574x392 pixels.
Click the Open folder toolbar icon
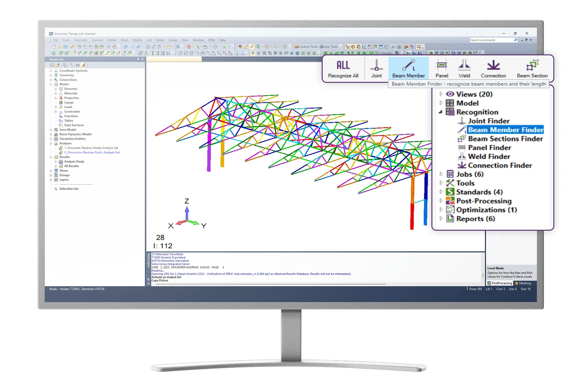[59, 47]
